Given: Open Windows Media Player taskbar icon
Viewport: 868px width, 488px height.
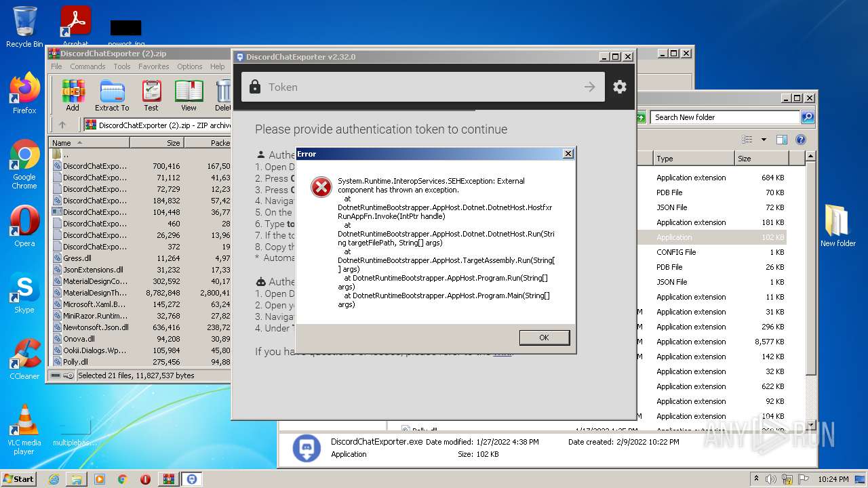Looking at the screenshot, I should point(100,479).
